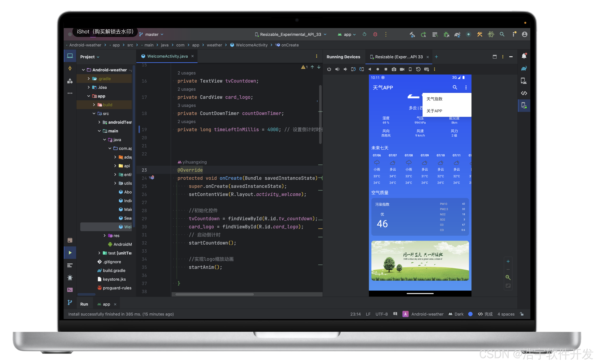
Task: Rotate the emulator left
Action: [353, 69]
